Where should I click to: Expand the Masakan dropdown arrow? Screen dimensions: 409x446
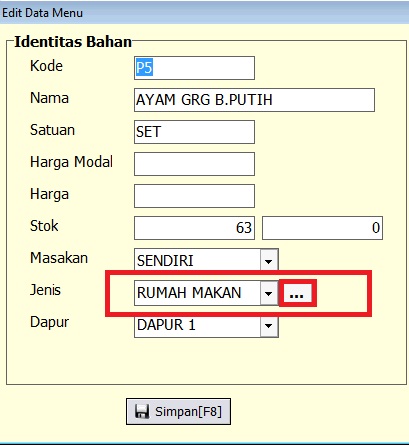[x=269, y=261]
